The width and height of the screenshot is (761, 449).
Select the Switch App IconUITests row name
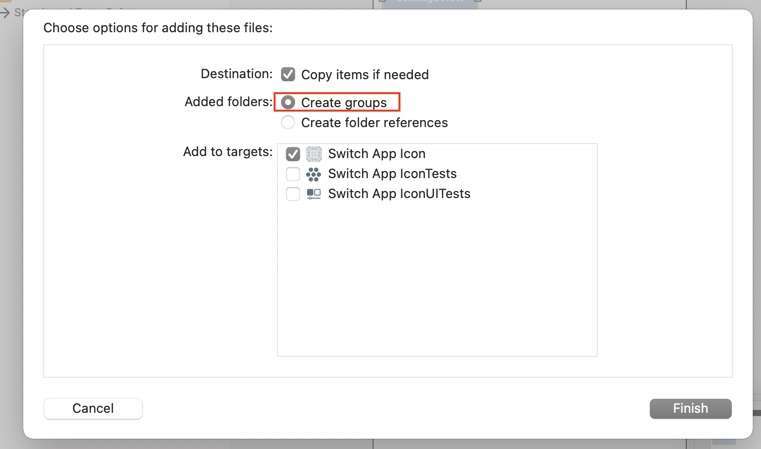pyautogui.click(x=399, y=194)
